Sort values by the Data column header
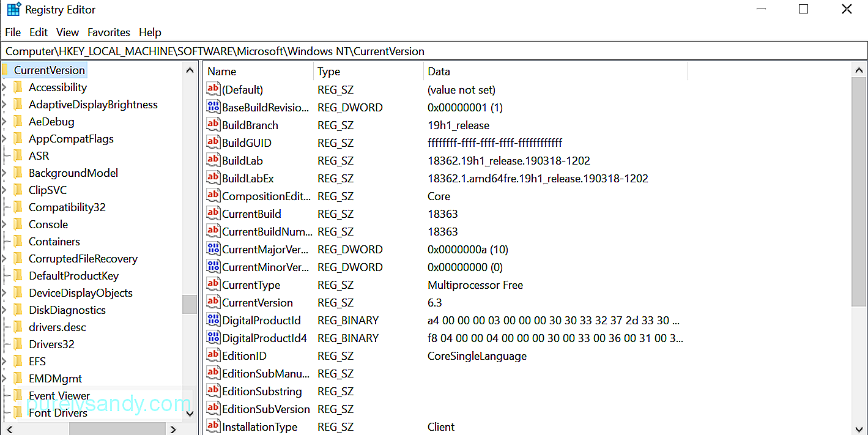 [555, 72]
